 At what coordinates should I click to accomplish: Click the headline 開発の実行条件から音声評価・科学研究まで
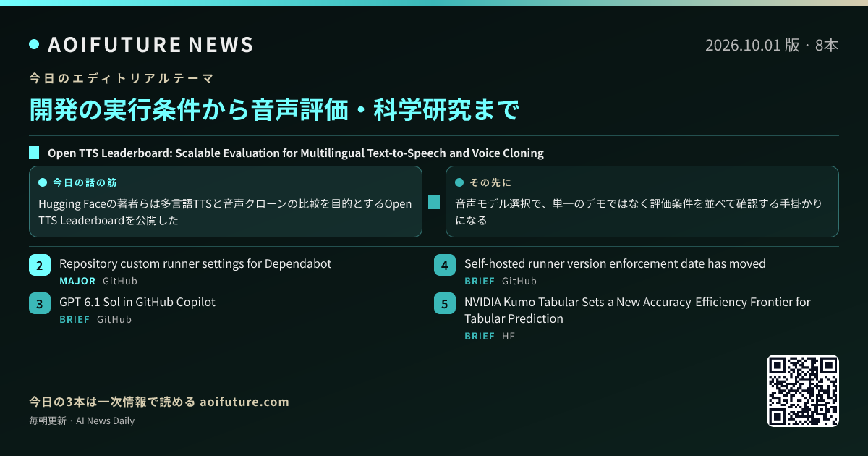[274, 110]
